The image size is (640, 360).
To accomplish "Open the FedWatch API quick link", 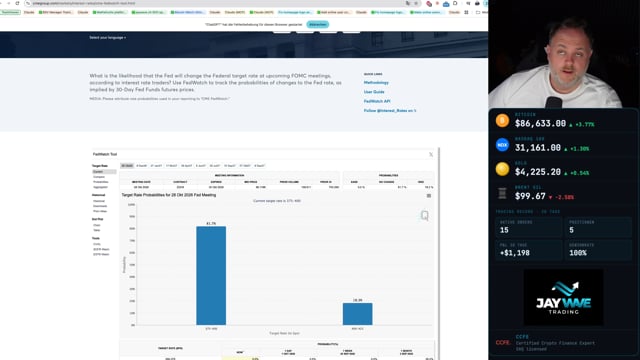I will 377,101.
